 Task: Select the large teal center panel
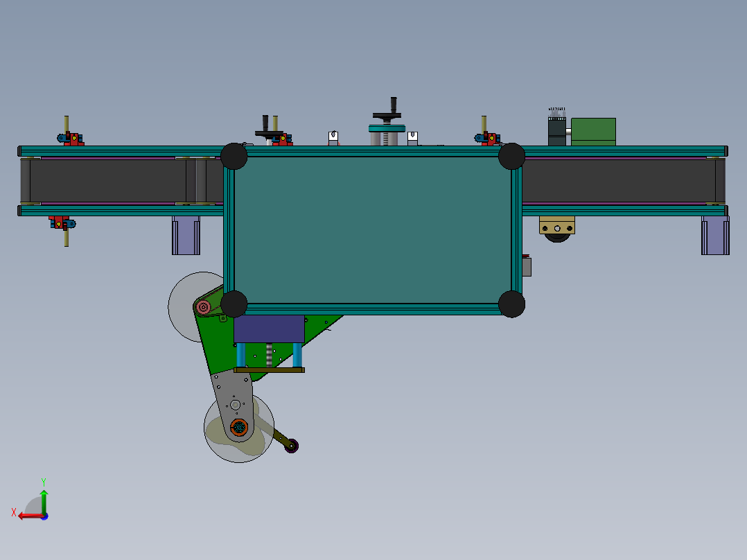coord(373,229)
